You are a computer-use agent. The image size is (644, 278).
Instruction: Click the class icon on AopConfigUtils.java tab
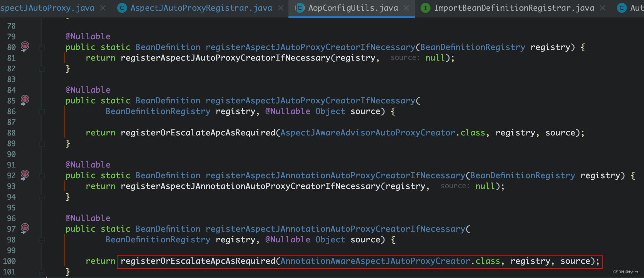click(x=300, y=8)
